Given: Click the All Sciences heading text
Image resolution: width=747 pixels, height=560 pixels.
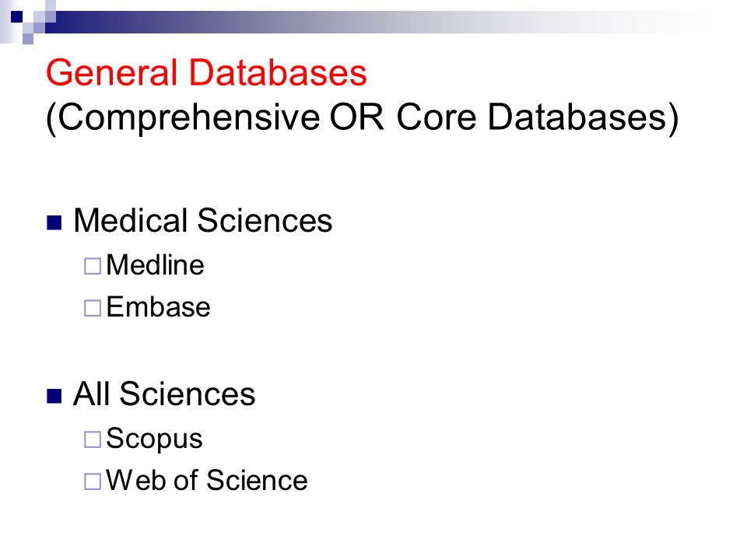Looking at the screenshot, I should (164, 394).
